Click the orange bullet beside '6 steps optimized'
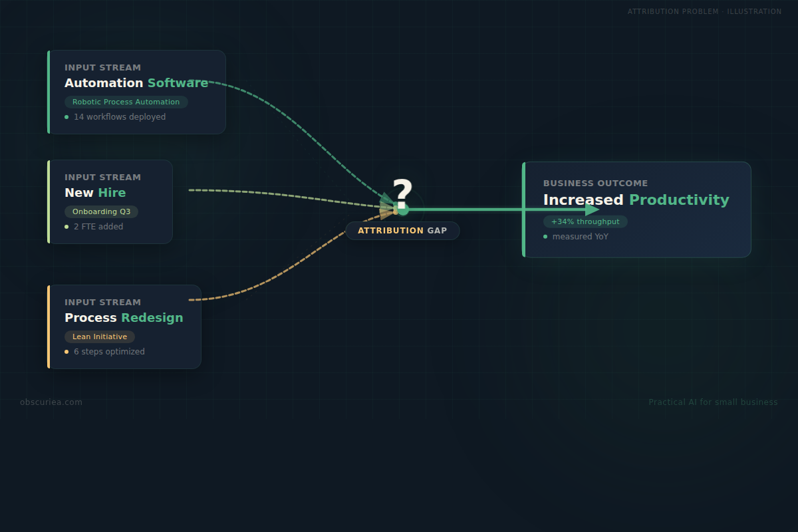The image size is (798, 532). pyautogui.click(x=66, y=352)
